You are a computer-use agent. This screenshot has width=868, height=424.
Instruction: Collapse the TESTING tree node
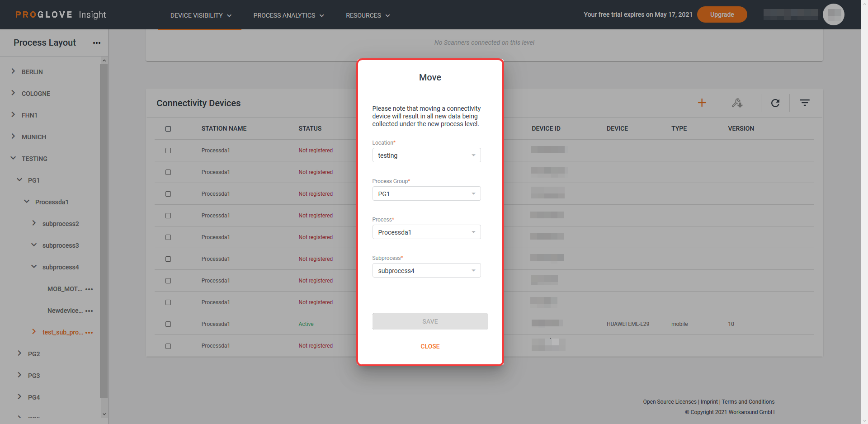coord(13,158)
